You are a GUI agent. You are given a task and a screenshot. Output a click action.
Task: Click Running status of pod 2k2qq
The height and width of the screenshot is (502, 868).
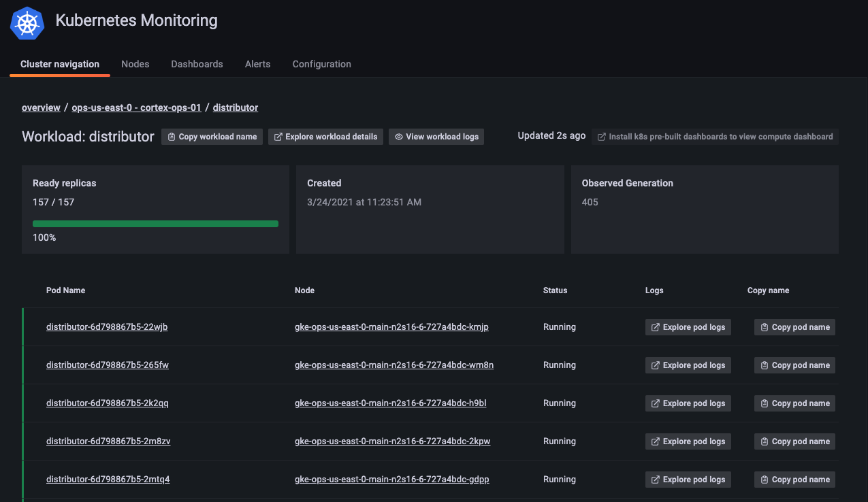560,403
